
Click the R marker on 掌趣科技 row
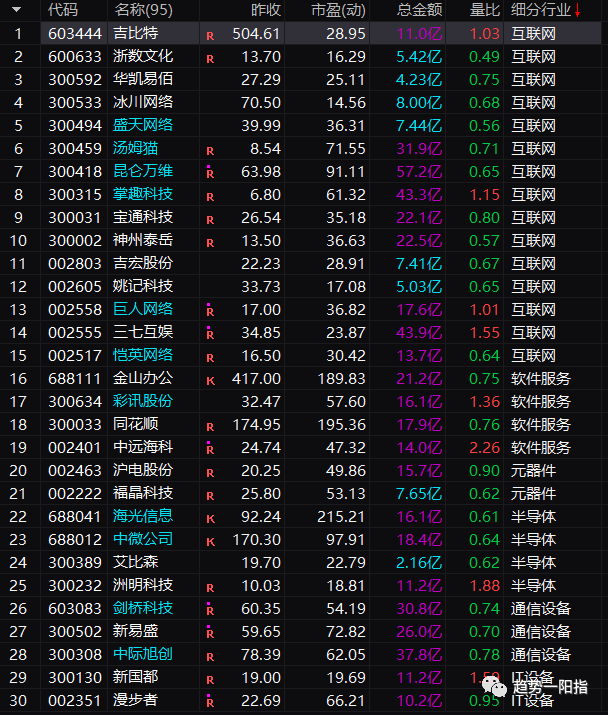click(x=210, y=197)
